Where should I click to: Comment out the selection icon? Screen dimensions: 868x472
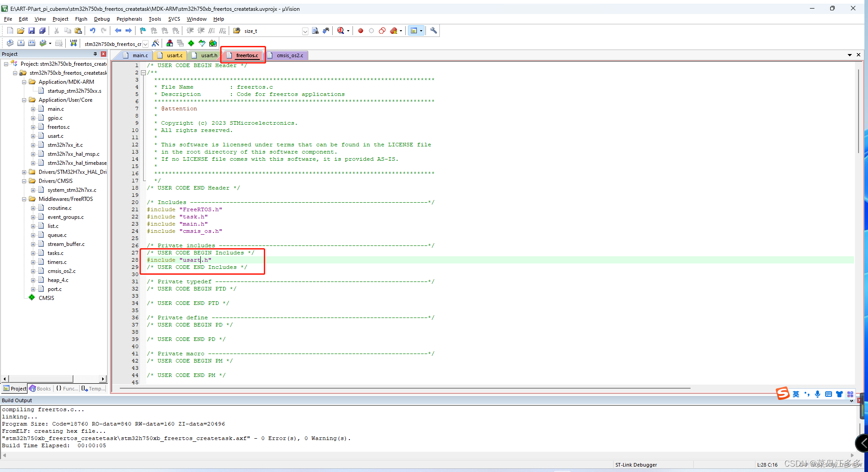click(212, 31)
